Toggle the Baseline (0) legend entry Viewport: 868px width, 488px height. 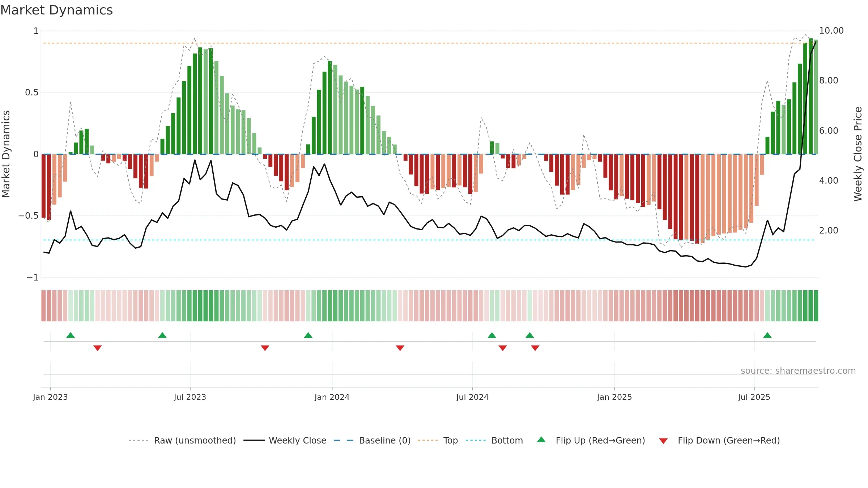(x=372, y=440)
